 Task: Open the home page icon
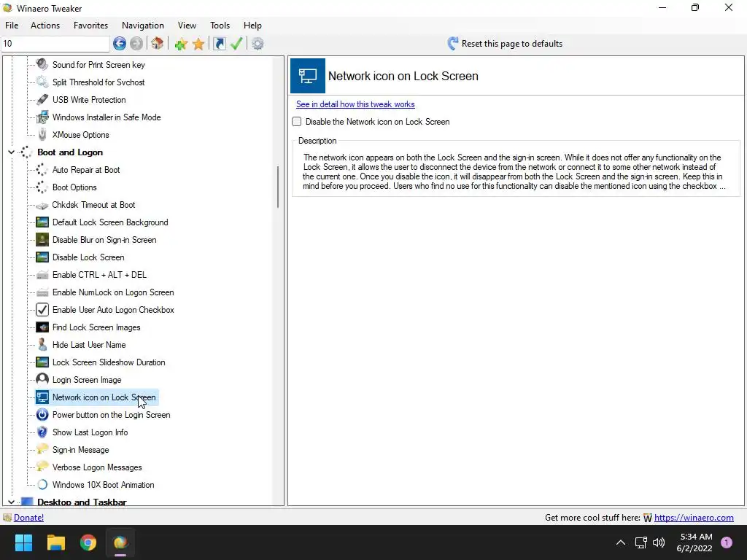point(158,44)
